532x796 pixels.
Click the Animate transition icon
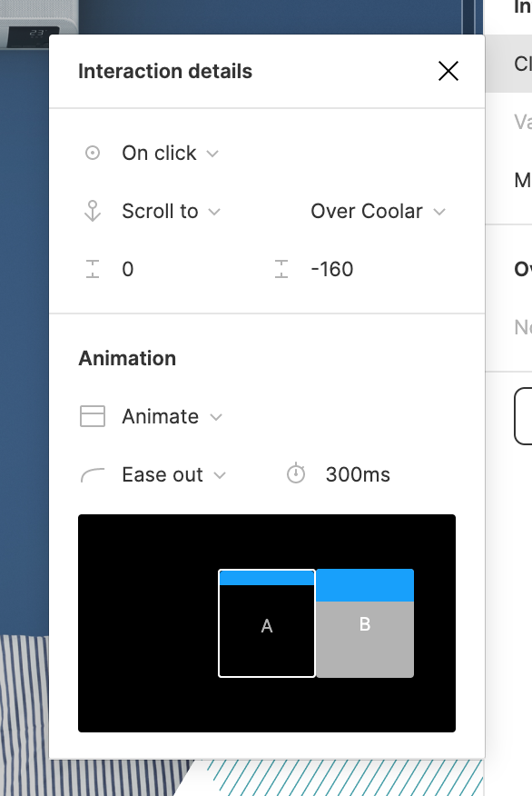pos(93,416)
